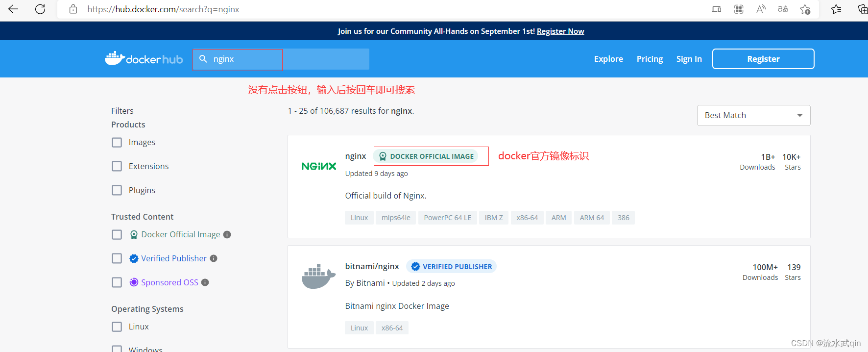This screenshot has height=352, width=868.
Task: Open the Pricing page
Action: [x=650, y=59]
